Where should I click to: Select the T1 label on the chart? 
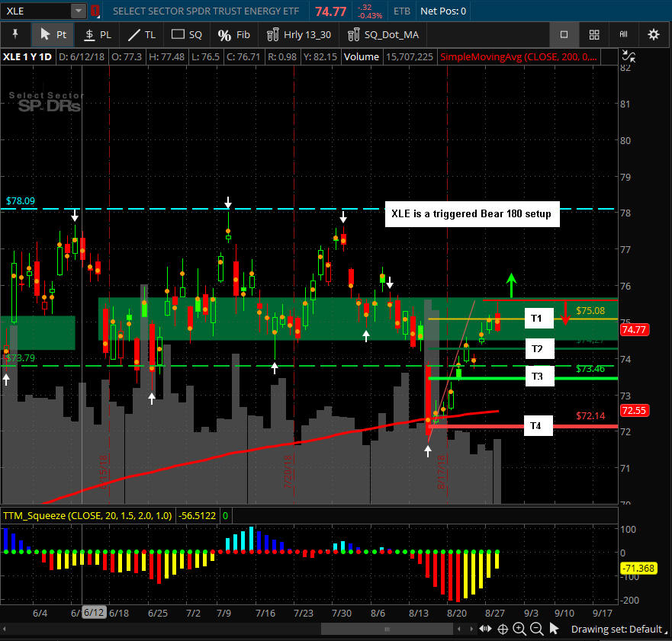point(539,318)
